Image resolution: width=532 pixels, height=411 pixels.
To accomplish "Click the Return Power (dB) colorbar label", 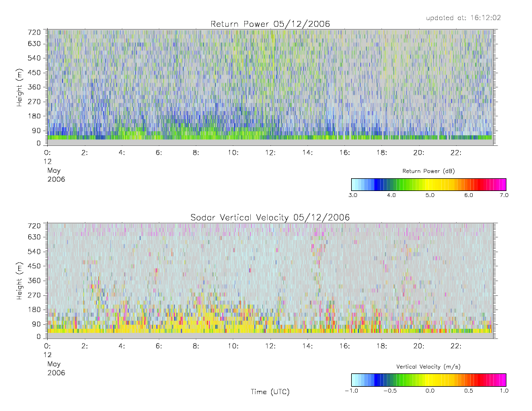I will click(x=428, y=171).
